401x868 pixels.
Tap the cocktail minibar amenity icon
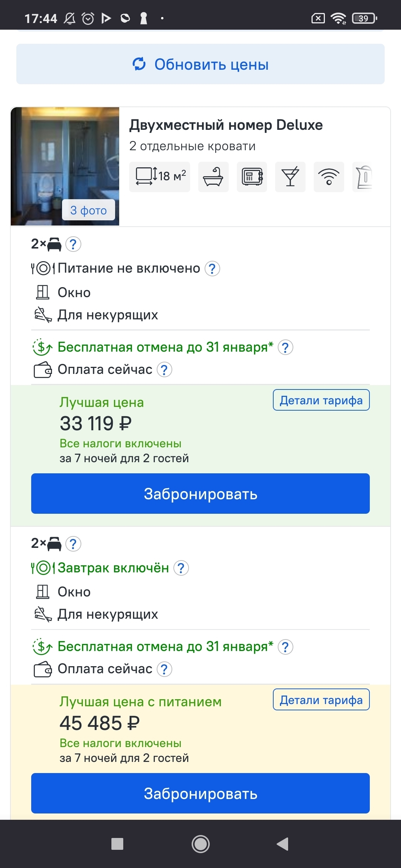click(290, 177)
